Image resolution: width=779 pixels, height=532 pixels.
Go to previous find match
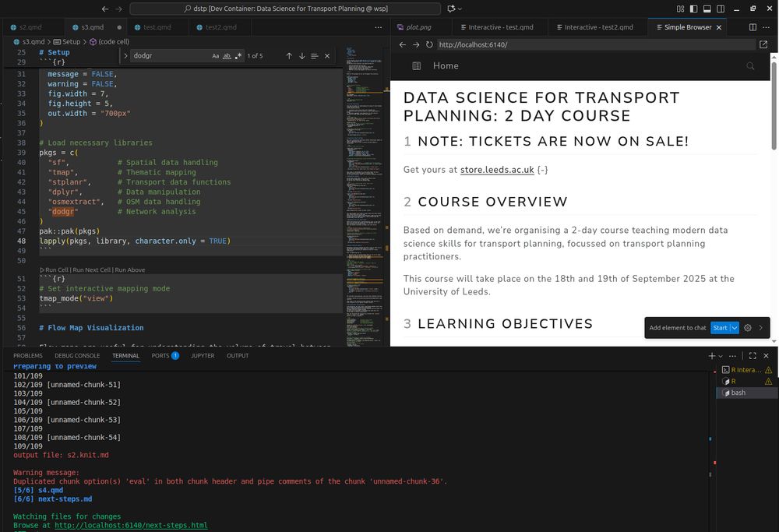click(289, 56)
